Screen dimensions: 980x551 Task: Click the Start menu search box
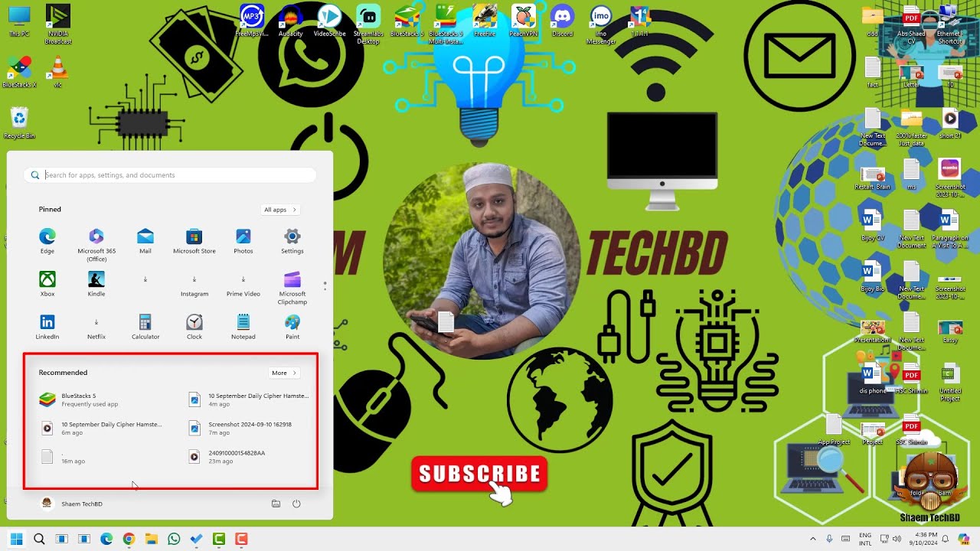click(170, 175)
